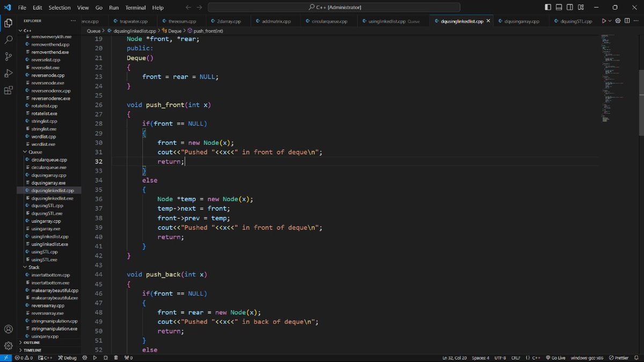Viewport: 644px width, 362px height.
Task: Open the Run and Debug view
Action: [8, 73]
